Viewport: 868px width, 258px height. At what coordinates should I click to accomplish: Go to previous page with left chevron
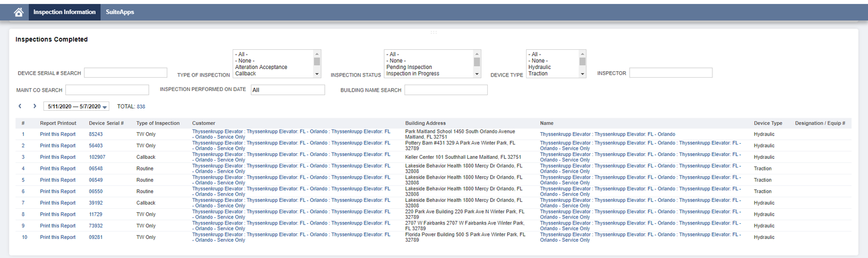point(20,106)
